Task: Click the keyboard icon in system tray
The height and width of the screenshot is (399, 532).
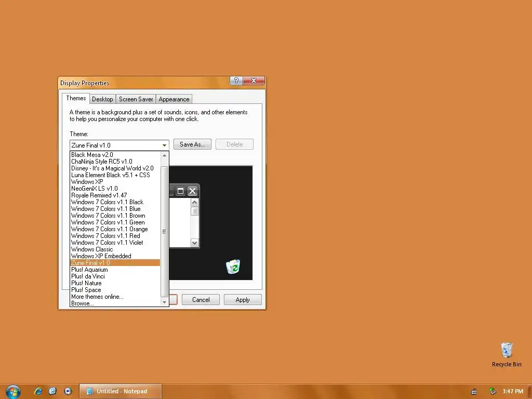Action: [474, 392]
